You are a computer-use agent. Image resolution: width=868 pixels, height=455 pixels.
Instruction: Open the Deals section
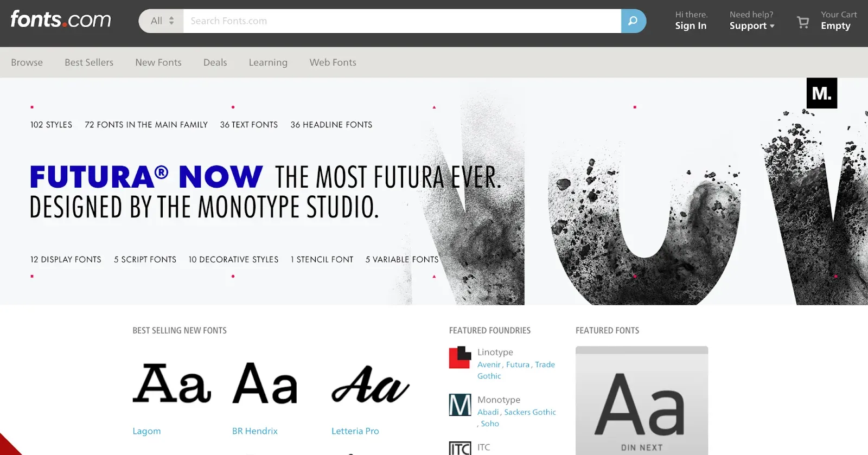215,62
